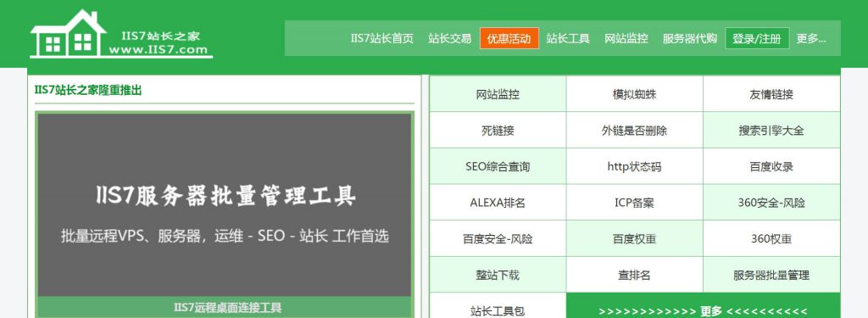Open the IIS7远程桌面连接工具 link
This screenshot has height=318, width=868.
(x=227, y=308)
